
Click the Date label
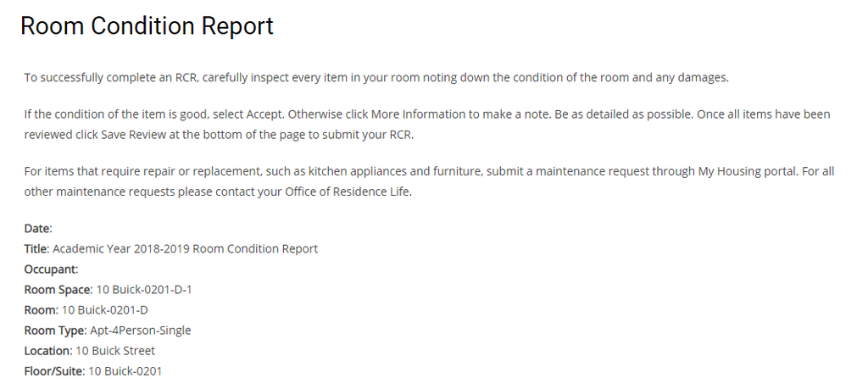coord(38,229)
